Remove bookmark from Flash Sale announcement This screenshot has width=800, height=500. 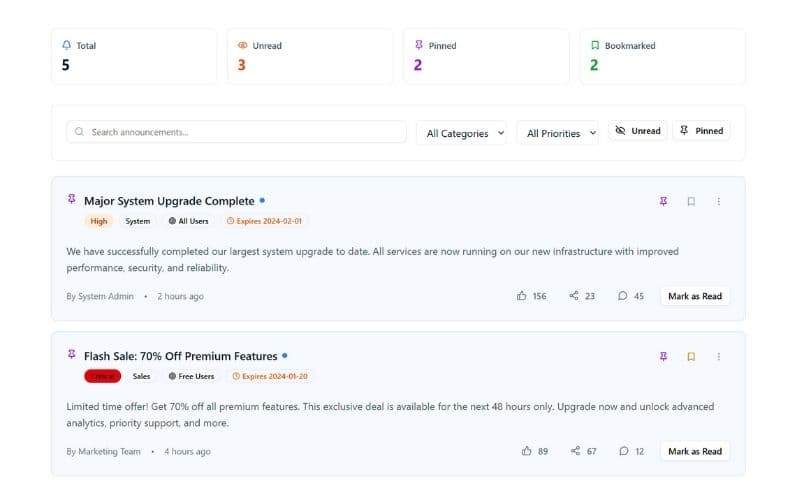691,356
